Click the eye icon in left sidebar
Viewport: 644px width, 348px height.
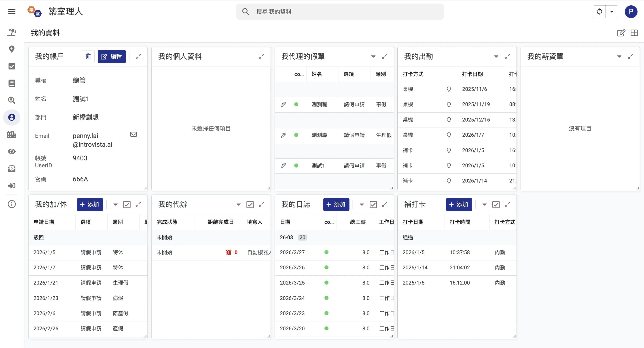pyautogui.click(x=12, y=151)
